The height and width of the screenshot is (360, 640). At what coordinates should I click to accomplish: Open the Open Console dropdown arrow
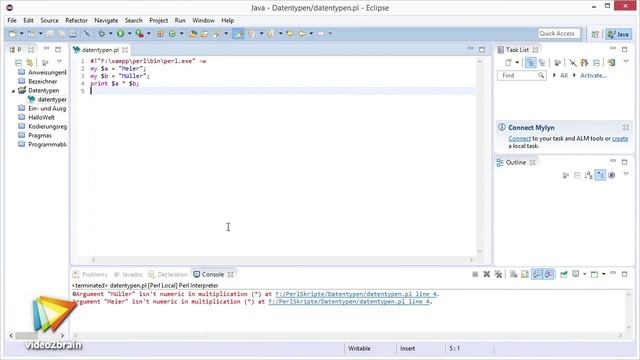click(604, 274)
